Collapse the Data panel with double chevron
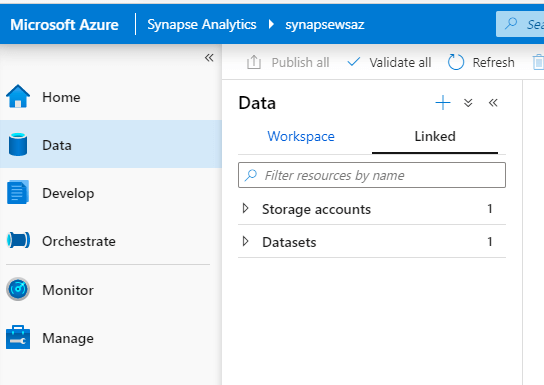 [x=493, y=103]
